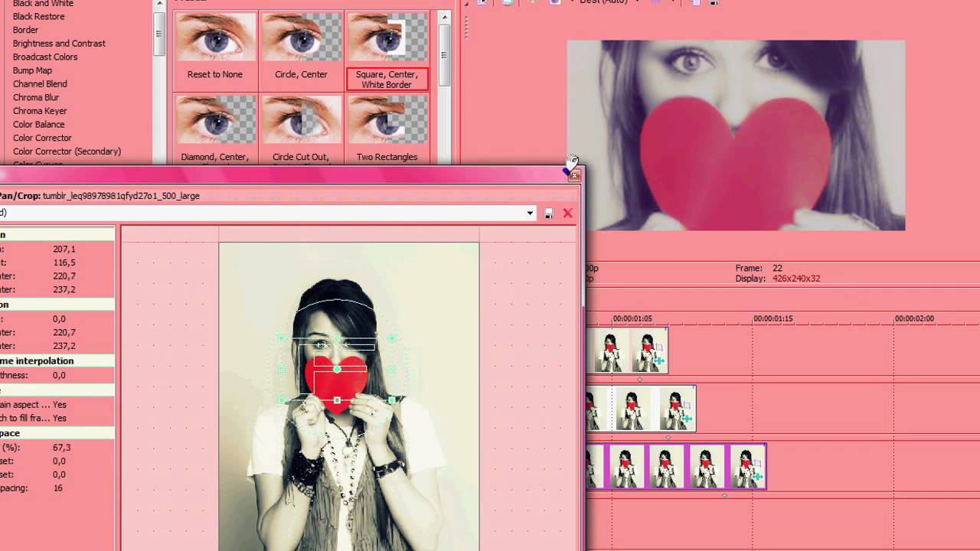Screen dimensions: 980x551
Task: Click the Frame: 22 preview info text
Action: tap(759, 269)
